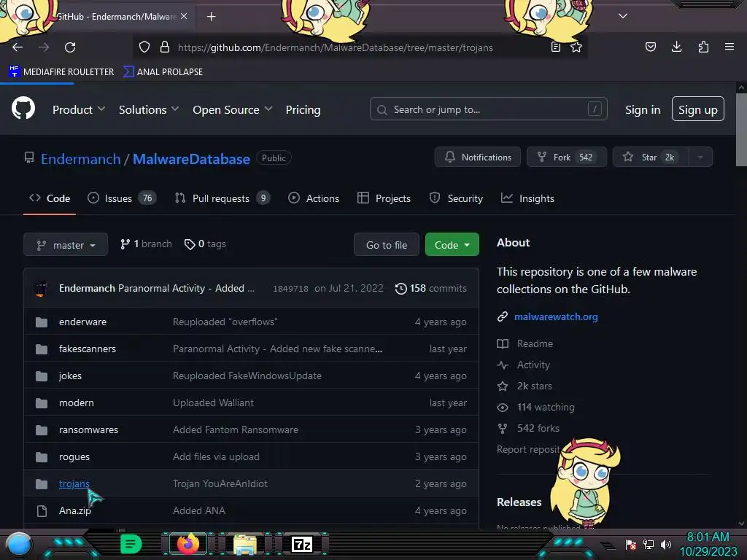This screenshot has width=747, height=560.
Task: Open the extensions puzzle icon
Action: (x=703, y=47)
